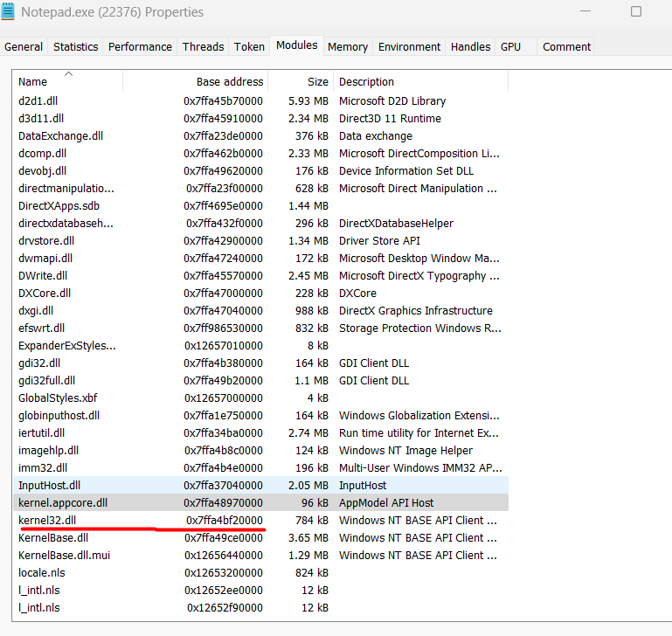Select the d3d11.dll module
Image resolution: width=672 pixels, height=636 pixels.
(261, 119)
